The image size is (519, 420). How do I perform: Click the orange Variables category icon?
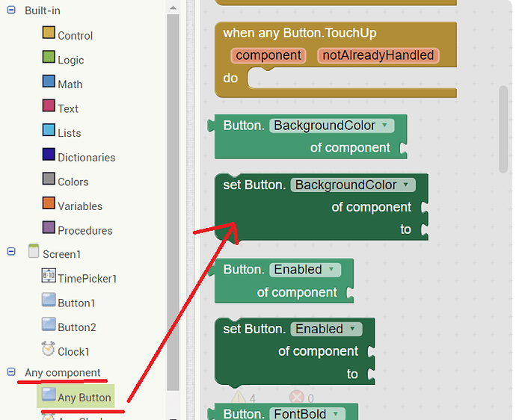point(49,203)
